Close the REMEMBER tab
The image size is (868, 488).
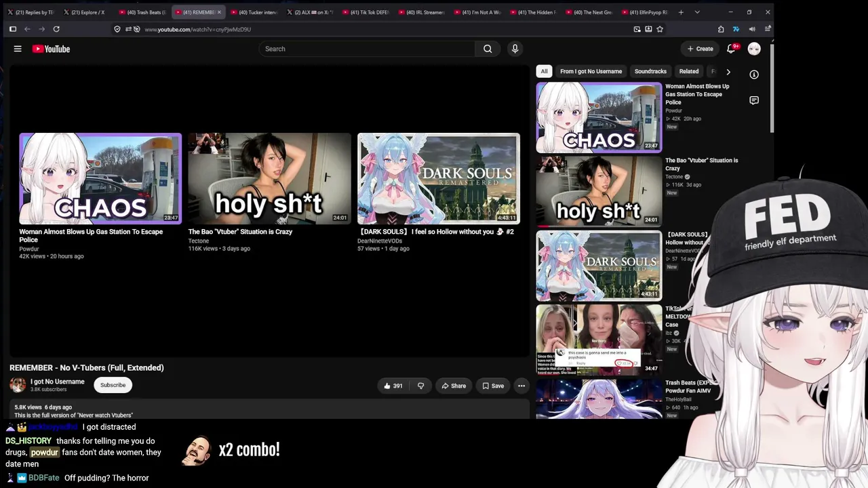[219, 12]
